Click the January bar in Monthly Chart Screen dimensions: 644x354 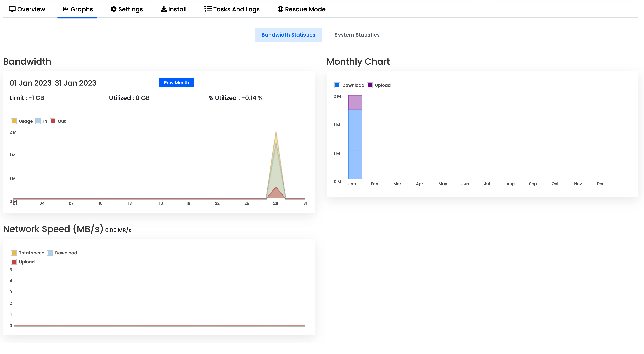pyautogui.click(x=355, y=144)
